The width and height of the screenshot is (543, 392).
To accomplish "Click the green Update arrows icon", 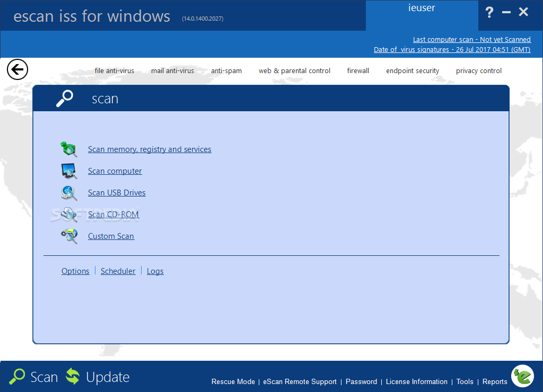I will click(x=73, y=377).
